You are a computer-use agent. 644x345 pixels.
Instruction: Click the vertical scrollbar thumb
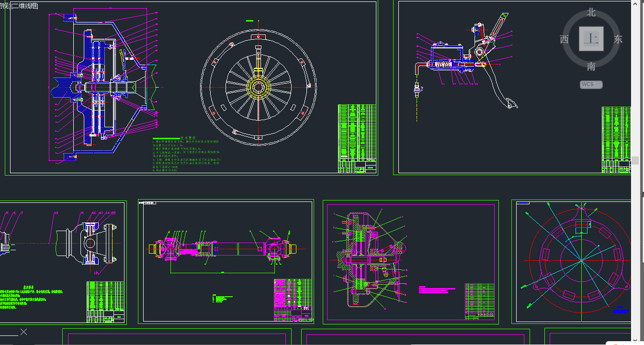click(635, 160)
